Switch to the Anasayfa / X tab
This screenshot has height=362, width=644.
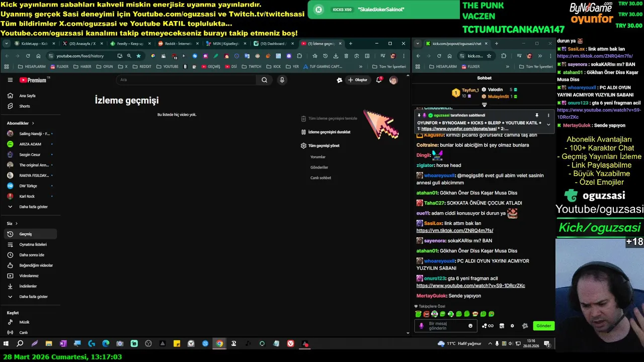pos(82,44)
